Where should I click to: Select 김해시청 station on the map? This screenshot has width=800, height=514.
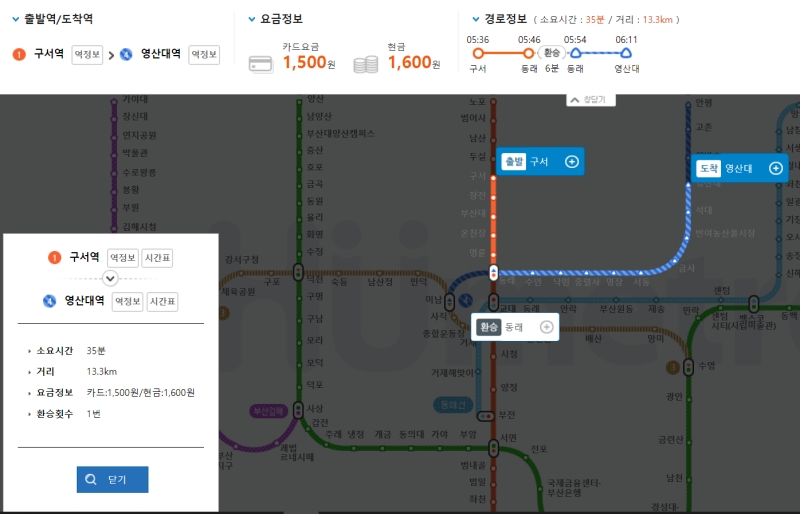tap(139, 227)
